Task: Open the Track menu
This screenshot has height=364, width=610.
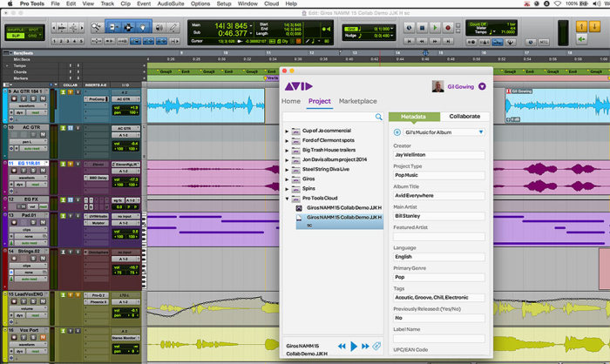Action: (x=107, y=3)
